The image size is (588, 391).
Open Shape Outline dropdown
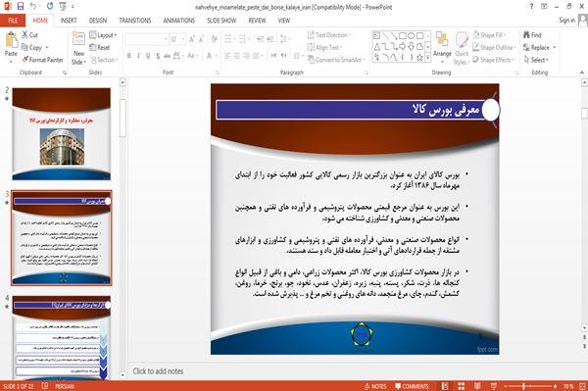(494, 47)
